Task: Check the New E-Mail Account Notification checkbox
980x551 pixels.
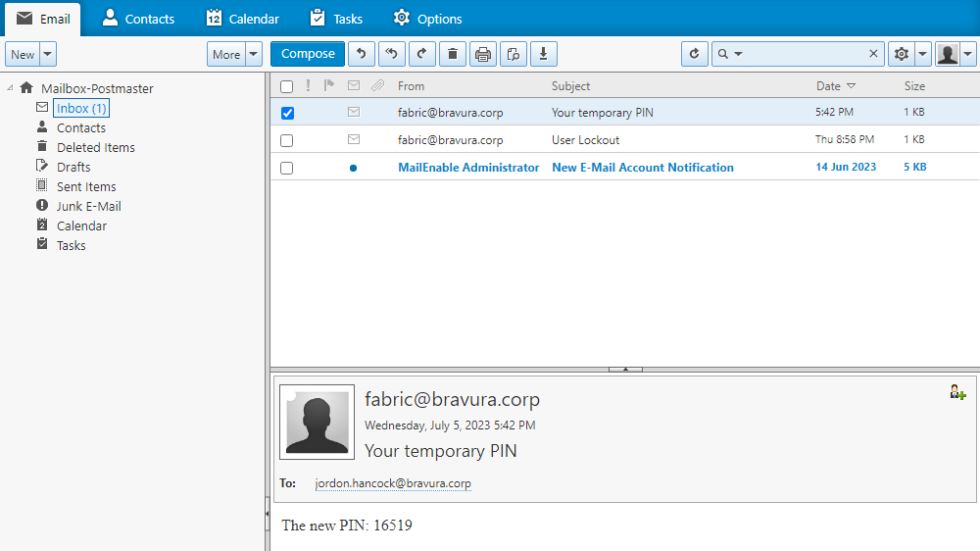Action: [287, 168]
